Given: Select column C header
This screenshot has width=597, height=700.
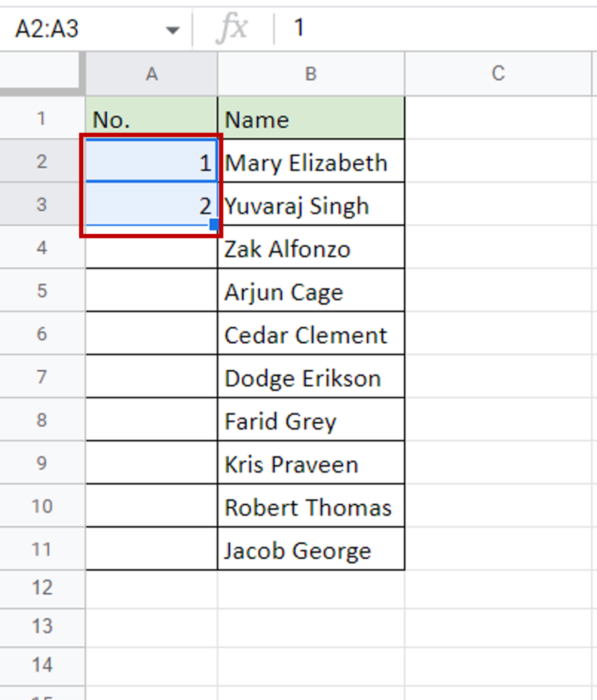Looking at the screenshot, I should tap(499, 74).
